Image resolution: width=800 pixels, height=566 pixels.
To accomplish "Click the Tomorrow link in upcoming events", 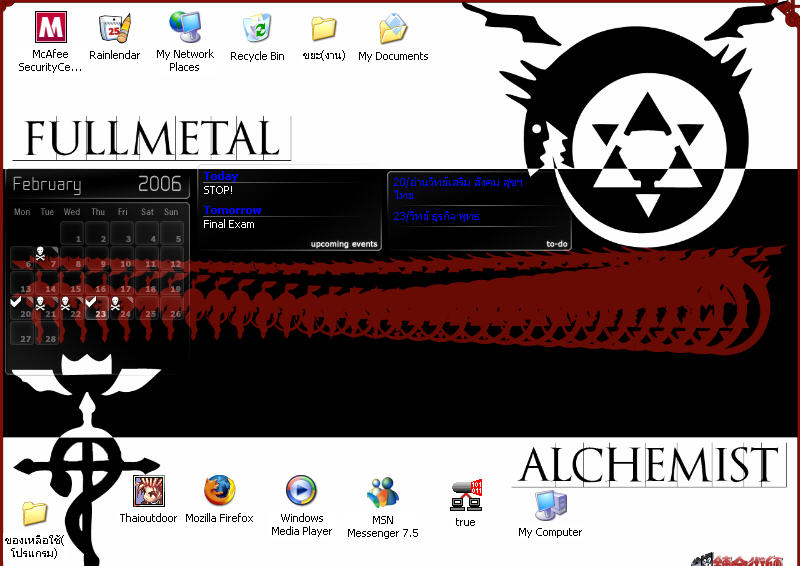I will (233, 210).
